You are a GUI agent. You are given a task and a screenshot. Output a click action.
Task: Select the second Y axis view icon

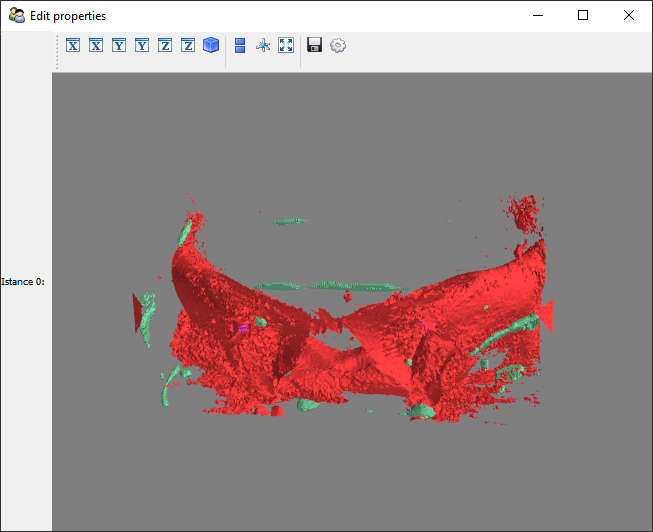[x=142, y=45]
